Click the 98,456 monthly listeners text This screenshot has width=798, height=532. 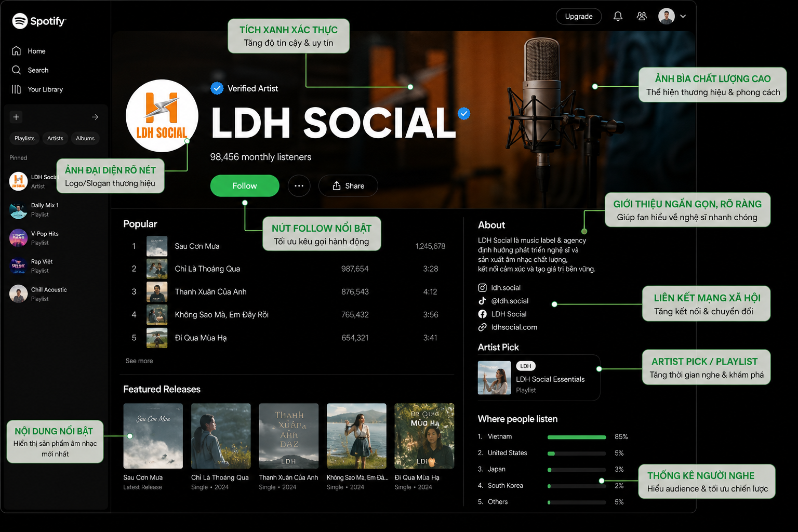click(x=261, y=157)
